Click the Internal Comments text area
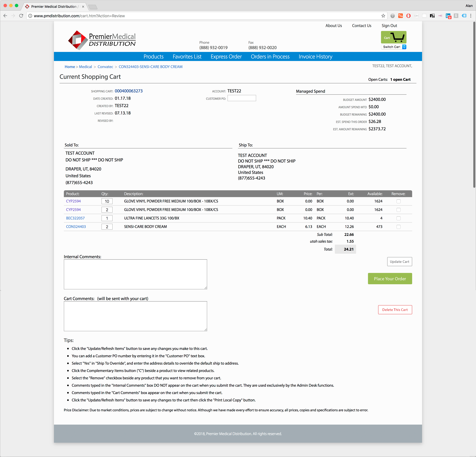This screenshot has width=476, height=457. (x=135, y=274)
